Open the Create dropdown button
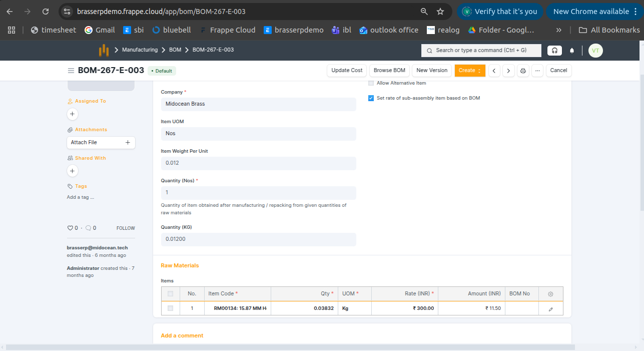Image resolution: width=644 pixels, height=351 pixels. (x=469, y=71)
